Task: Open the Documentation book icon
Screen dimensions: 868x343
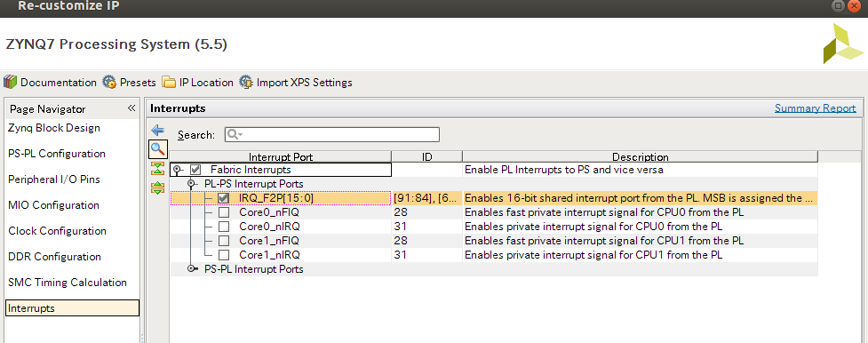Action: coord(10,82)
